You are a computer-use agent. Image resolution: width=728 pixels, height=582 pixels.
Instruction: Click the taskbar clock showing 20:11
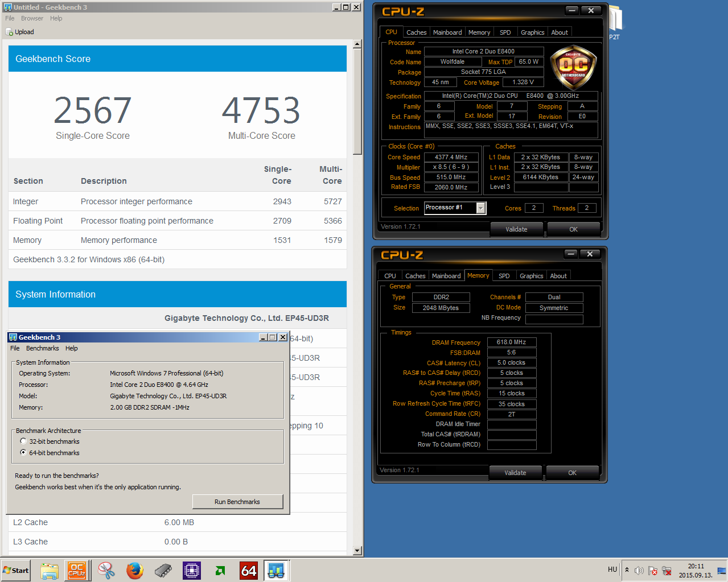(x=696, y=571)
